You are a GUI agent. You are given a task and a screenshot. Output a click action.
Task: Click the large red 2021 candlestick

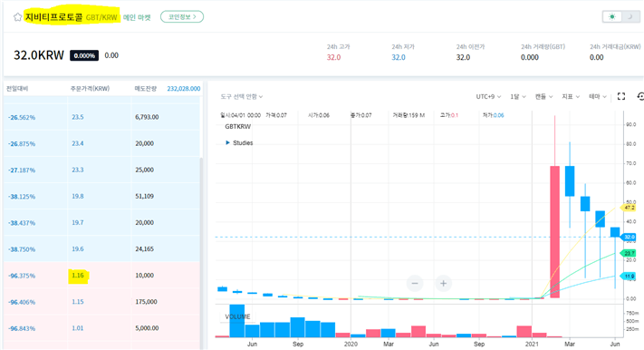(x=555, y=231)
